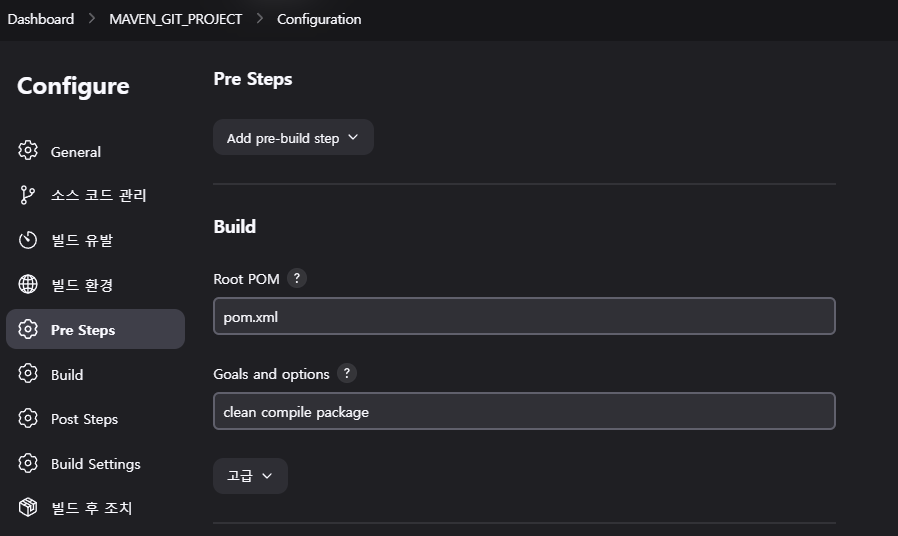This screenshot has height=536, width=898.
Task: Click the build environment globe icon
Action: tap(27, 284)
